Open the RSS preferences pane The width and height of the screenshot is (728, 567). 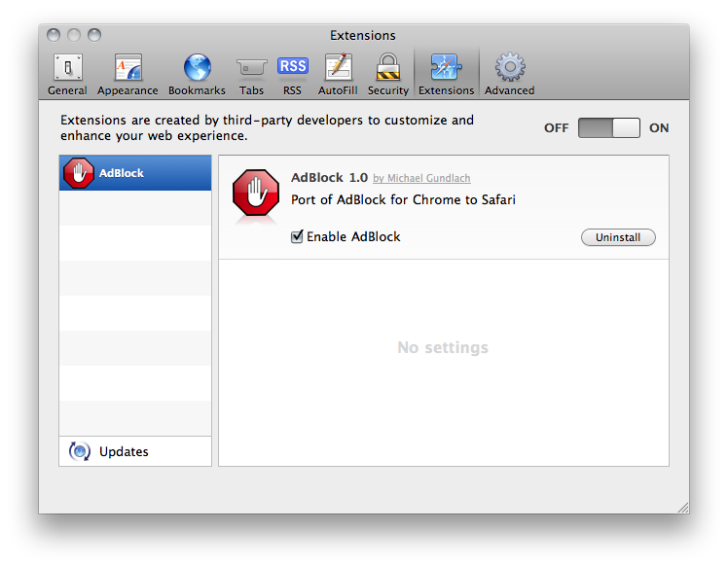(293, 74)
